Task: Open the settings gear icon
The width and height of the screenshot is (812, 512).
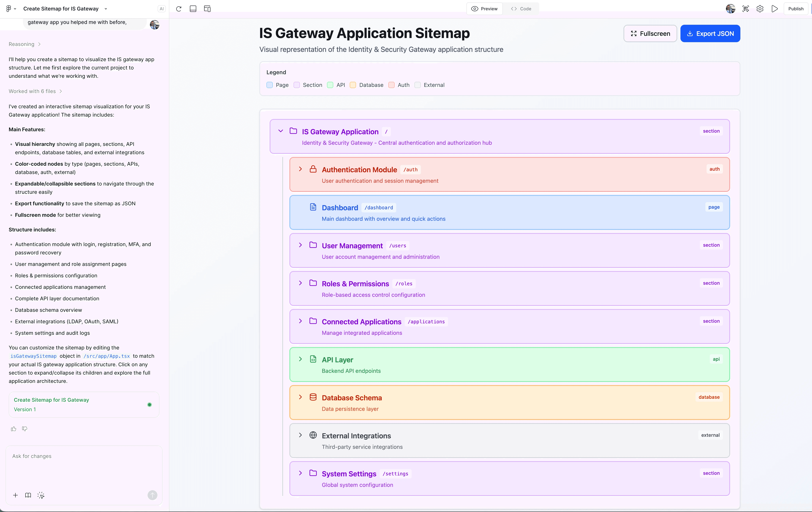Action: (x=760, y=9)
